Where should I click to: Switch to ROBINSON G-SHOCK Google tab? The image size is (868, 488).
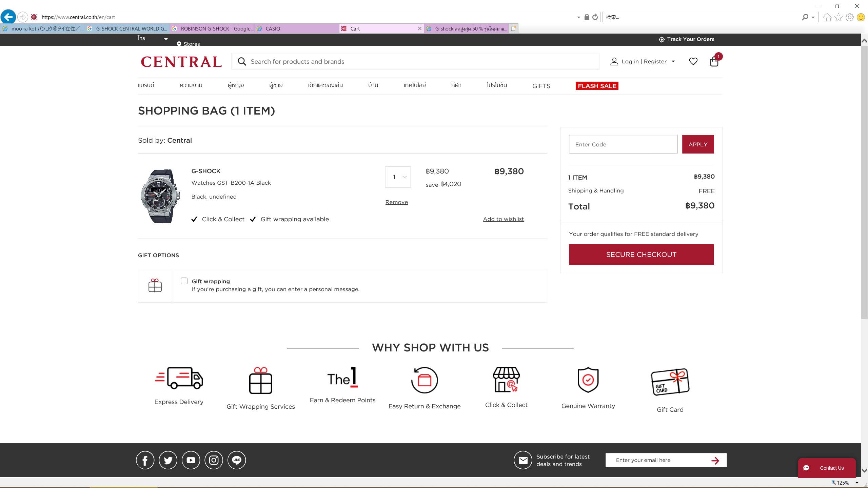(212, 28)
